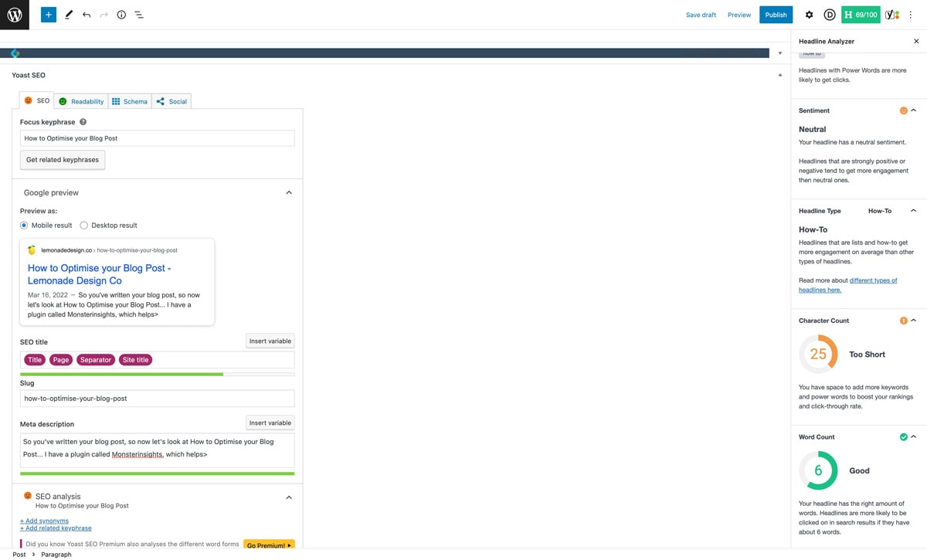Click Get related keyphrases button
The width and height of the screenshot is (927, 560).
pos(63,160)
